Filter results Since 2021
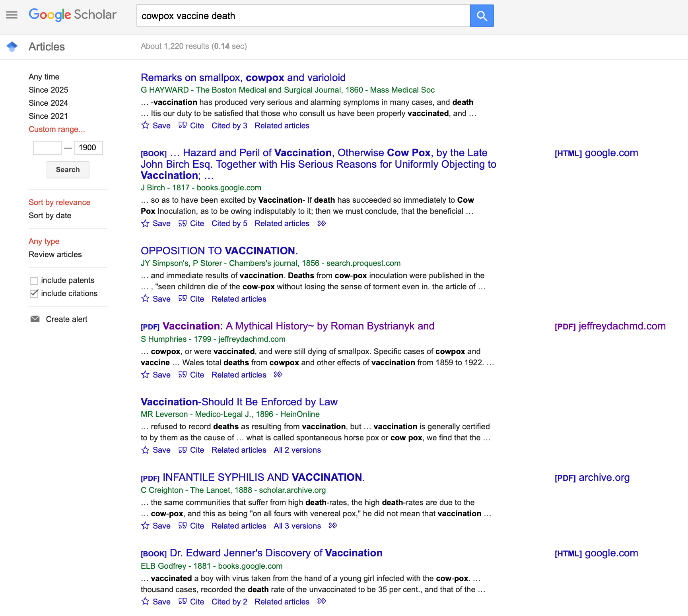 pos(48,116)
